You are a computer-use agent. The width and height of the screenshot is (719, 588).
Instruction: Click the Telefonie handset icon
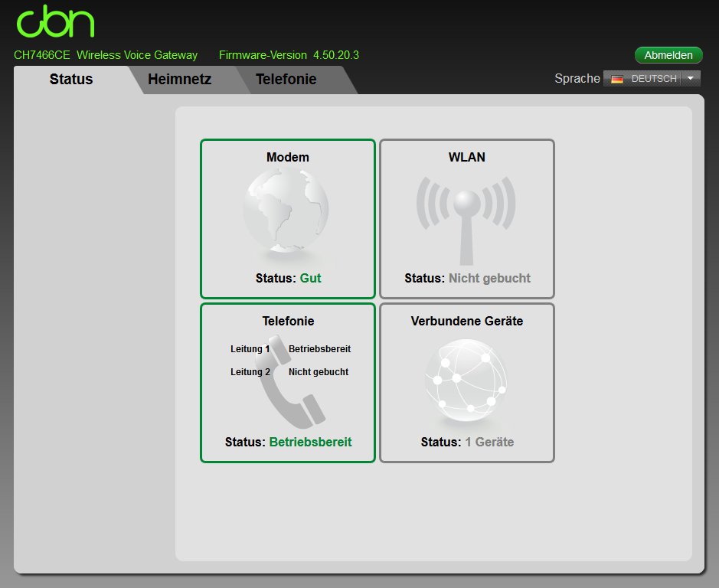tap(292, 382)
